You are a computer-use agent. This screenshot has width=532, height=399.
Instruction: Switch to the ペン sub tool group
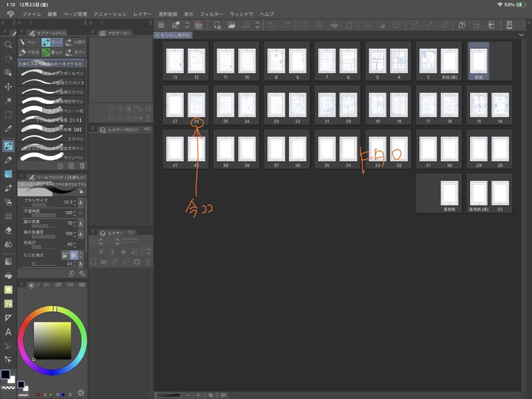coord(29,42)
